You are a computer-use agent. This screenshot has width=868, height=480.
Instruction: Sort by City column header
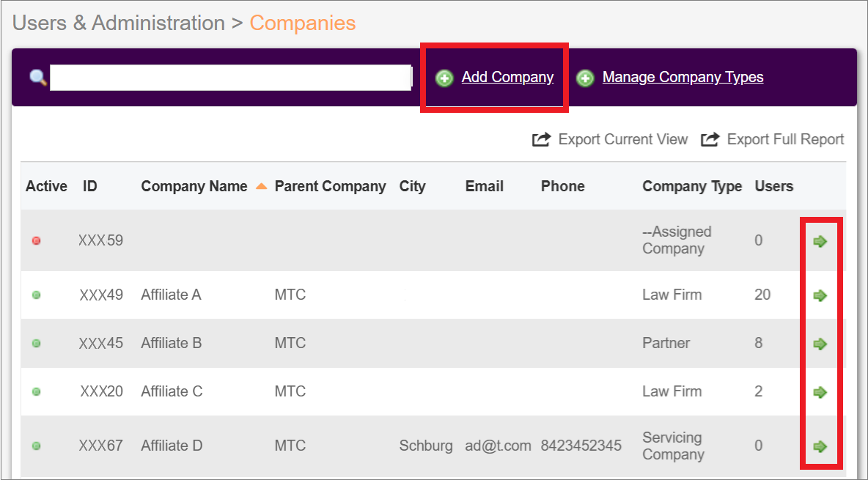tap(413, 186)
